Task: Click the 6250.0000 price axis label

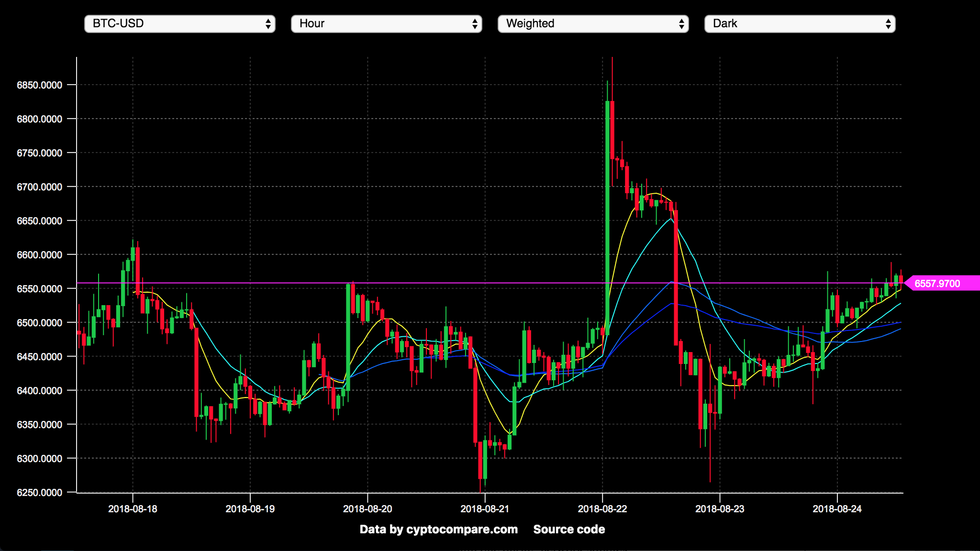Action: tap(39, 493)
